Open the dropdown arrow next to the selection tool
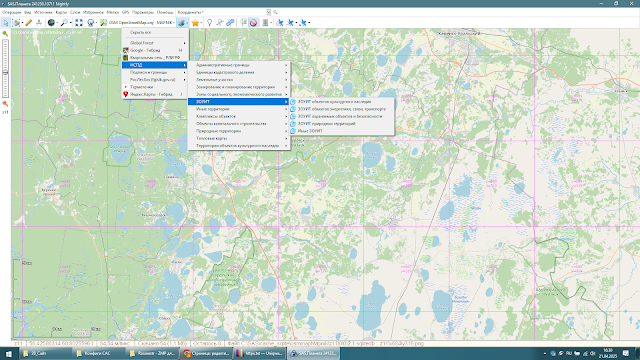This screenshot has width=640, height=360. tap(22, 23)
